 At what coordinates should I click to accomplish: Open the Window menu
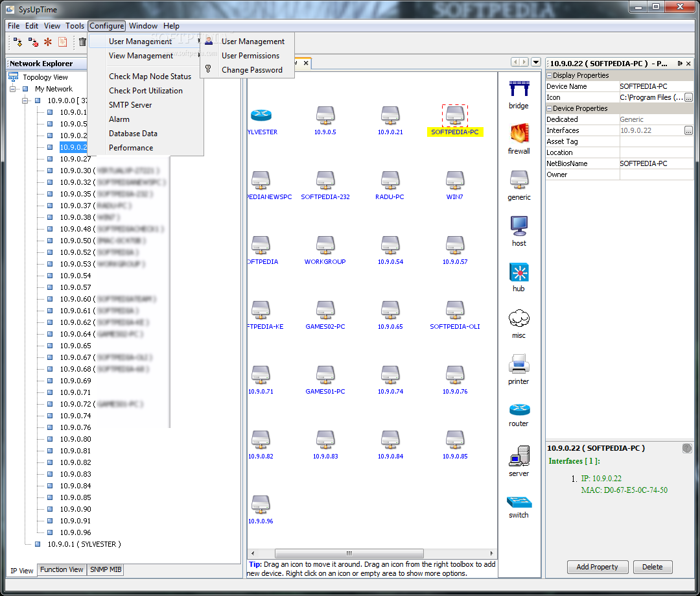coord(143,26)
